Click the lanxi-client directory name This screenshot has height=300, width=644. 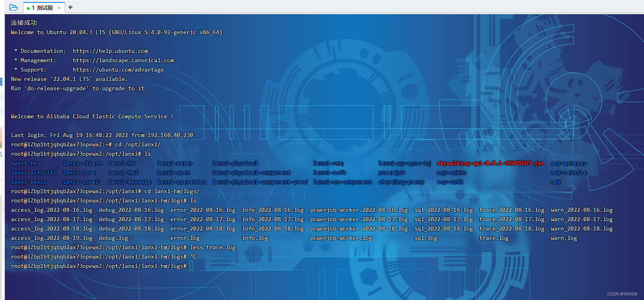(x=83, y=163)
